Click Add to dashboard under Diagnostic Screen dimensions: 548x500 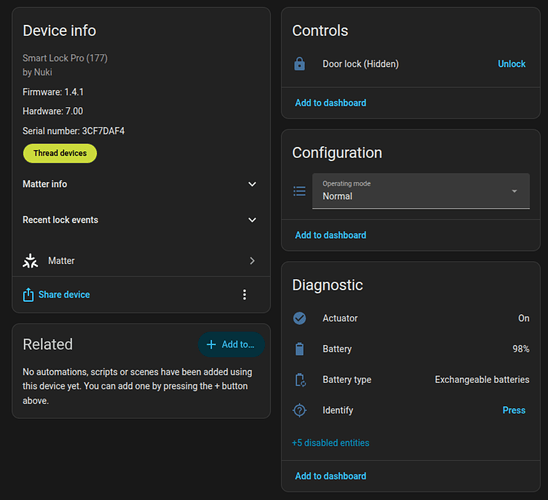(x=331, y=476)
